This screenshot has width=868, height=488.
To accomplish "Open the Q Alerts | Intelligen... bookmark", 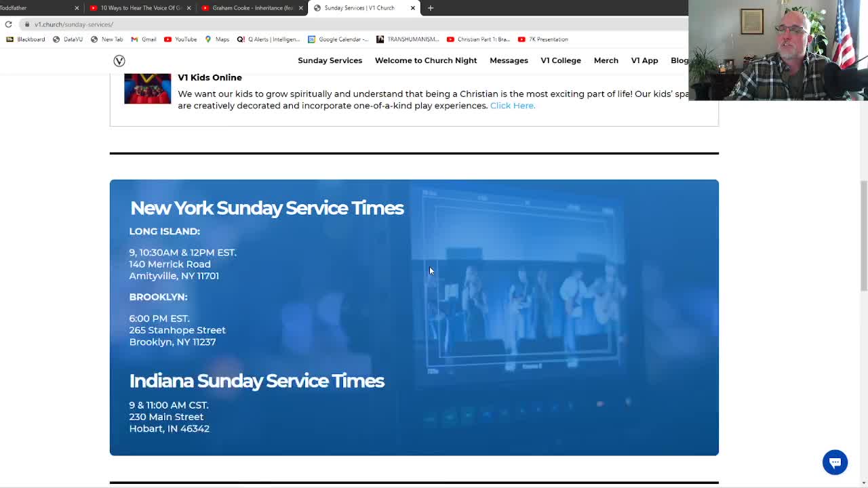I will coord(269,39).
